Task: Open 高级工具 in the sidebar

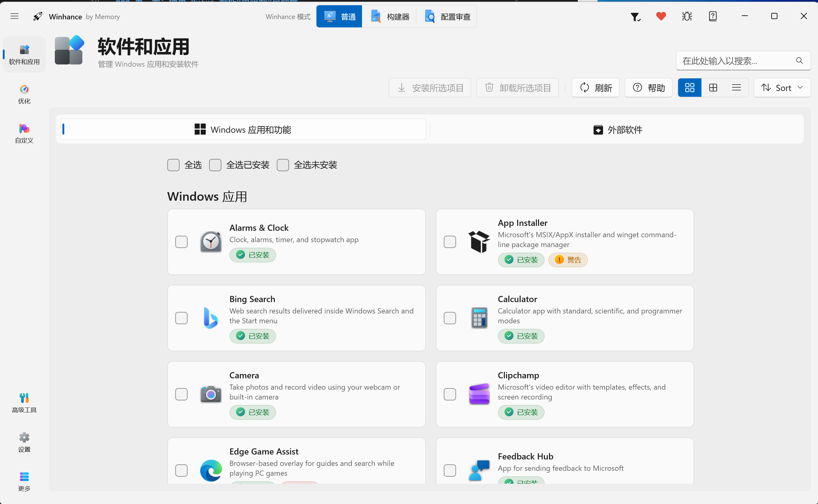Action: click(24, 403)
